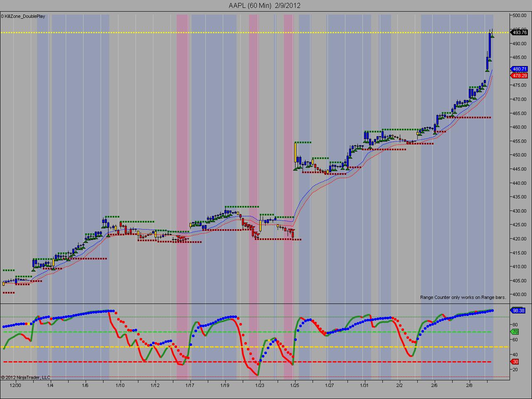
Task: Pick the 465.00 price axis label
Action: [520, 113]
